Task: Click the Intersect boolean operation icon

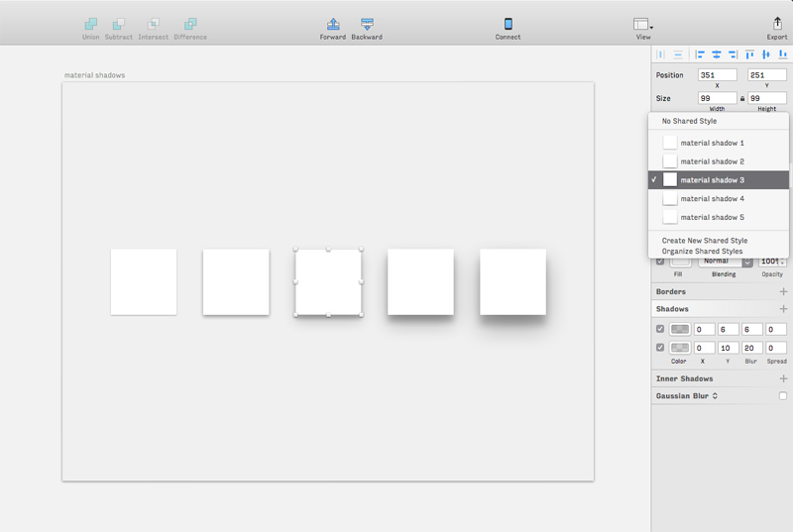Action: tap(153, 24)
